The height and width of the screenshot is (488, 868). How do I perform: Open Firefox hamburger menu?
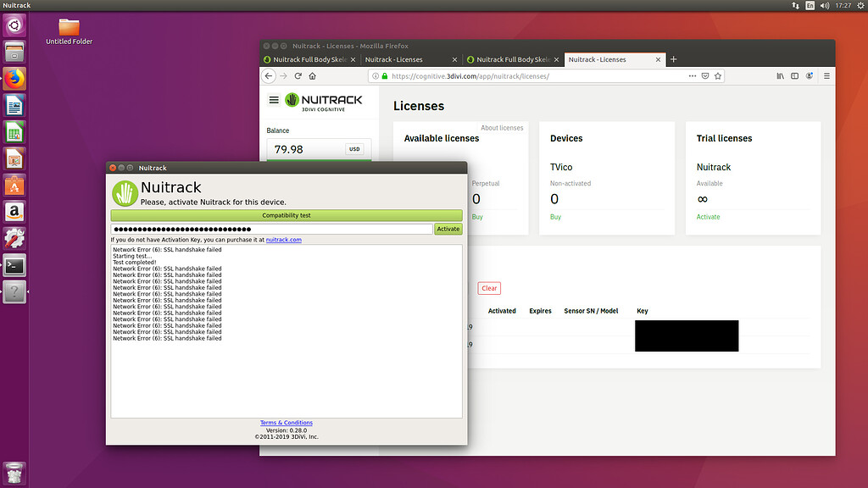(x=826, y=75)
